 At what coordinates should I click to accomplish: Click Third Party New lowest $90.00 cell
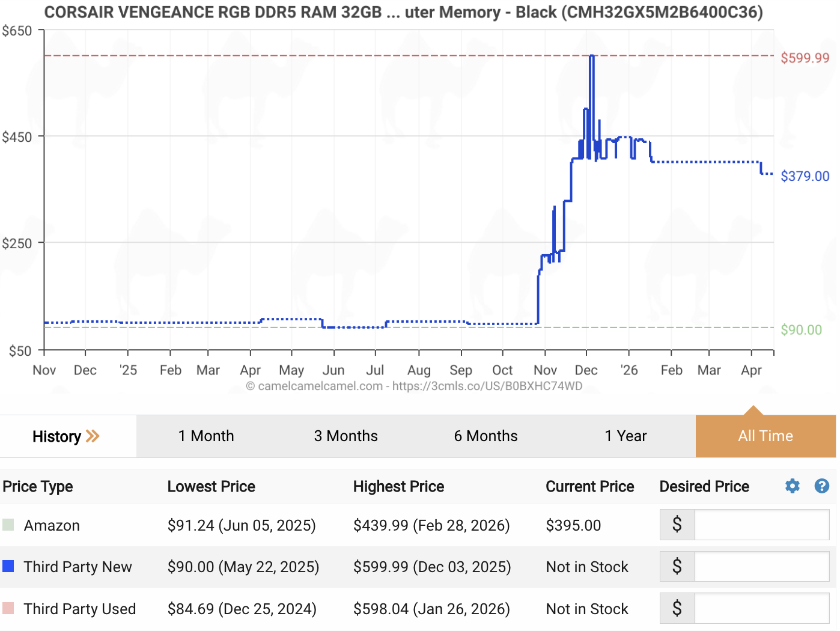243,567
